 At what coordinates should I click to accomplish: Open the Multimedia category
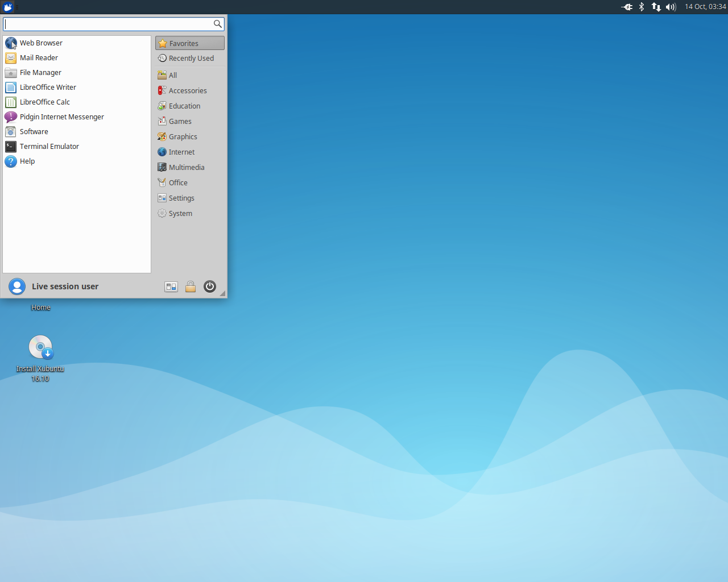[186, 168]
